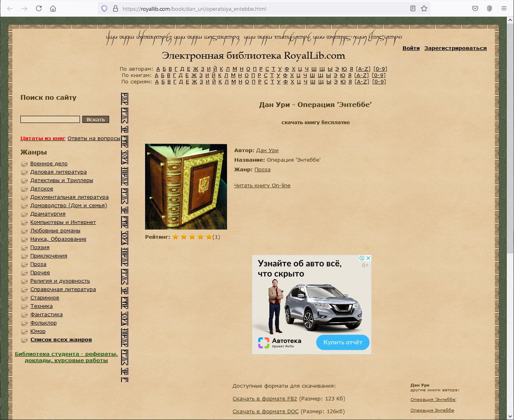Image resolution: width=514 pixels, height=420 pixels.
Task: Click the fifth rating star
Action: point(209,237)
